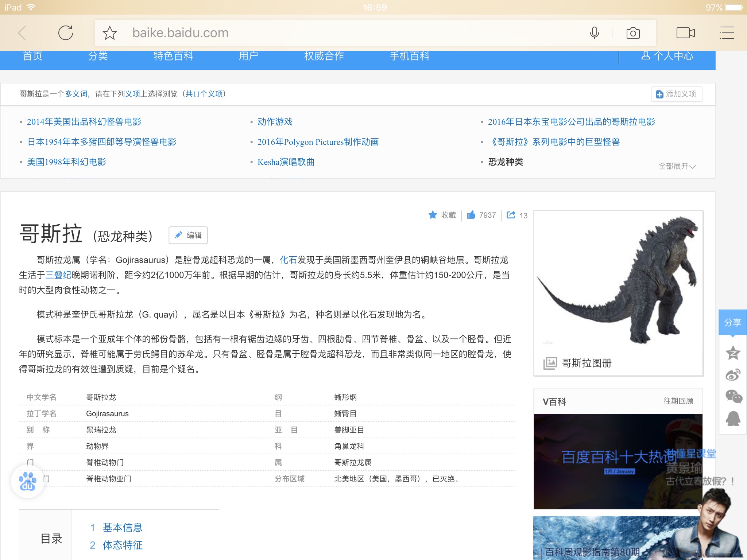The height and width of the screenshot is (560, 747).
Task: Open the video camera icon in toolbar
Action: [685, 33]
